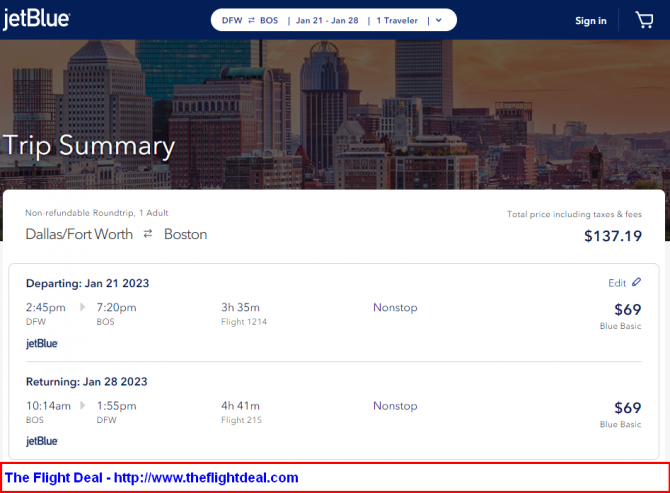Click the roundtrip arrows icon between the cities

pyautogui.click(x=148, y=234)
